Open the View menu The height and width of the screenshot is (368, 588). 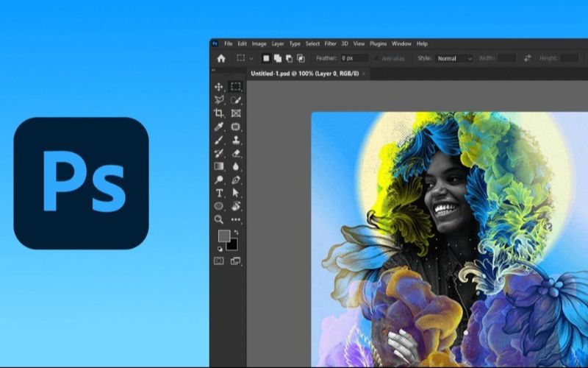(359, 43)
